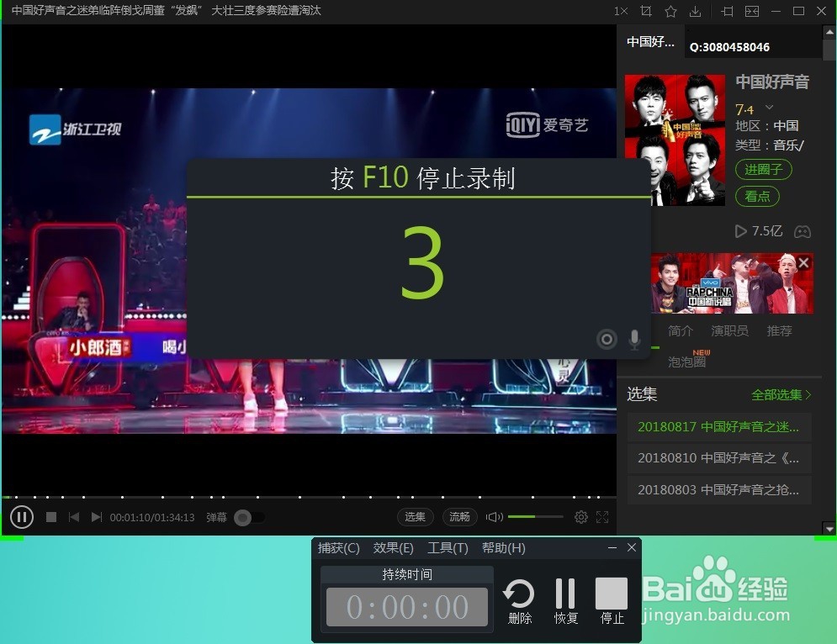
Task: Stop the video with the square button
Action: point(51,517)
